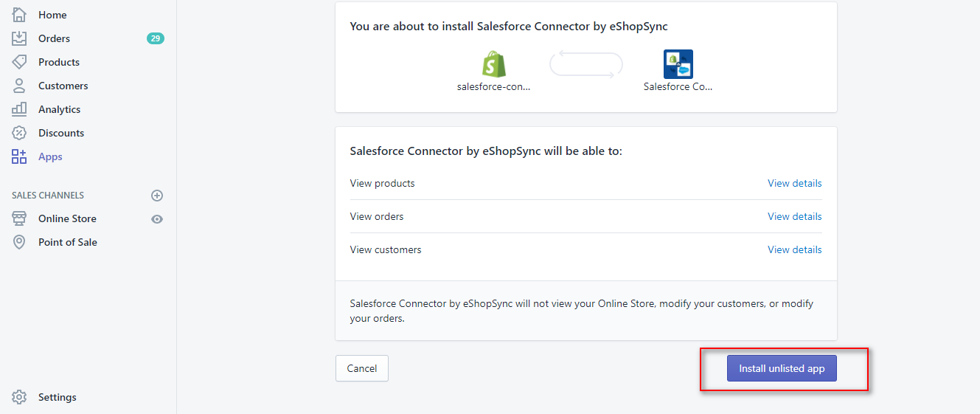Click the Products tag icon

coord(19,62)
